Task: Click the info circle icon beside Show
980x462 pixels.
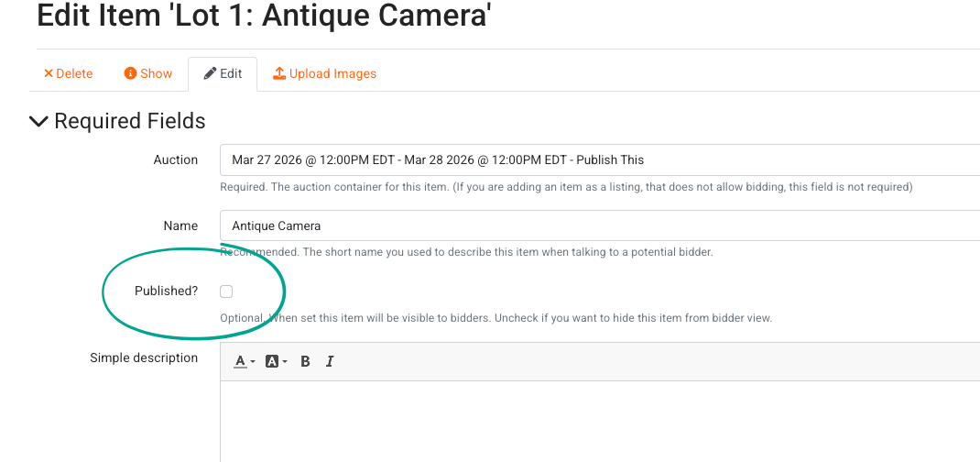Action: 130,74
